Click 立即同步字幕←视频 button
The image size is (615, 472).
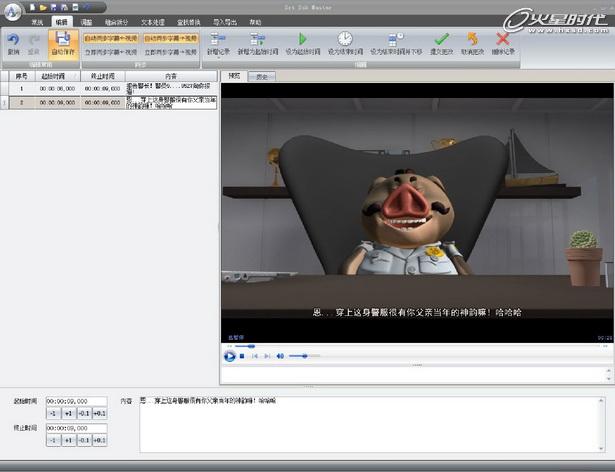click(111, 52)
